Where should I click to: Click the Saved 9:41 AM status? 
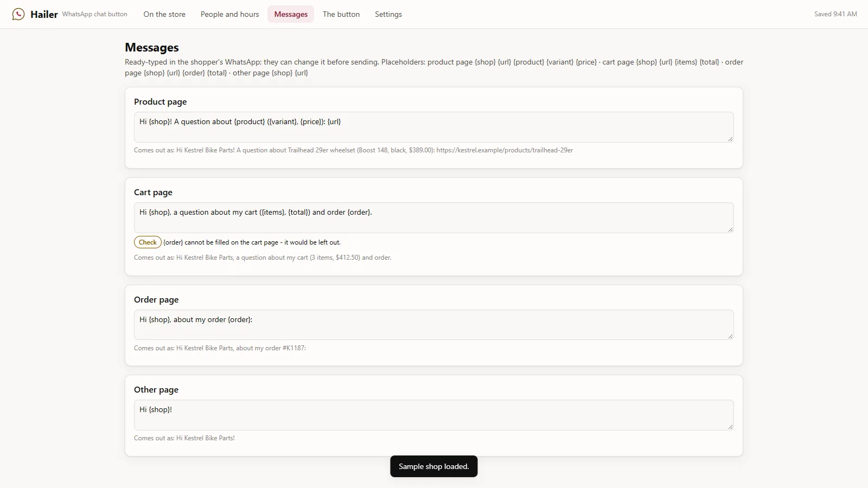click(835, 14)
